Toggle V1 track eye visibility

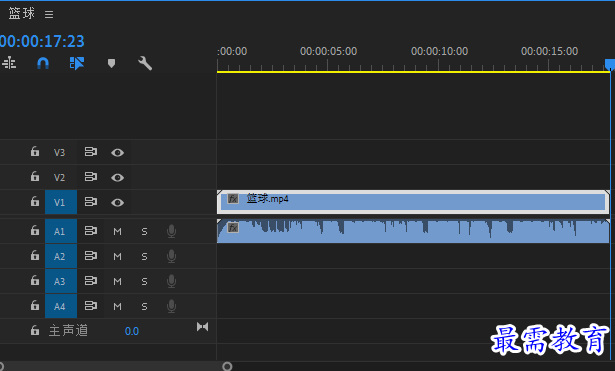[117, 203]
